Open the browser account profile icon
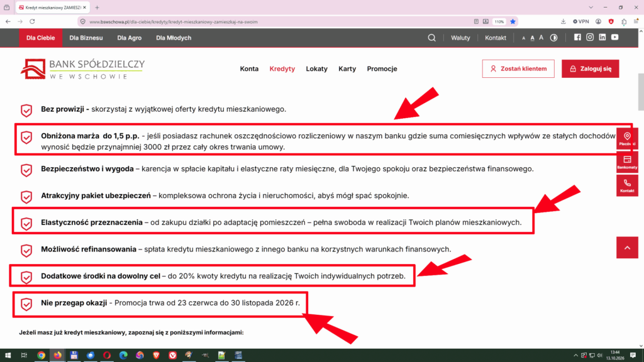644x362 pixels. [x=599, y=22]
